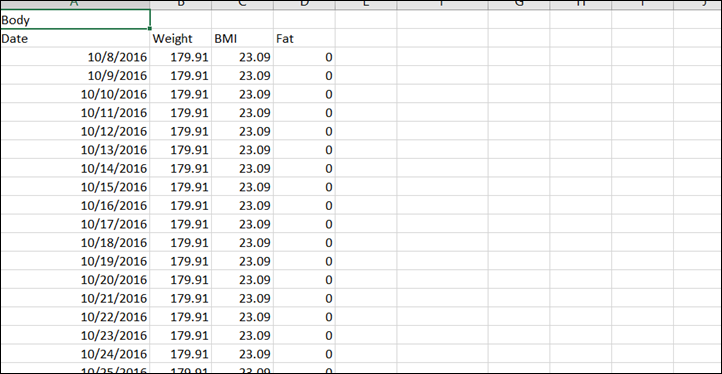Image resolution: width=722 pixels, height=374 pixels.
Task: Select the date cell 10/24/2016
Action: pyautogui.click(x=75, y=354)
